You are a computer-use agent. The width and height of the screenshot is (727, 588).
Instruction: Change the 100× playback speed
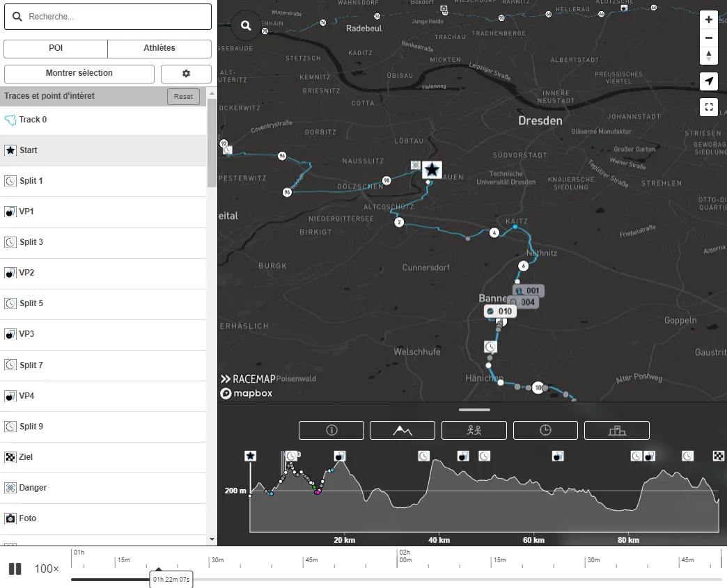[x=47, y=569]
